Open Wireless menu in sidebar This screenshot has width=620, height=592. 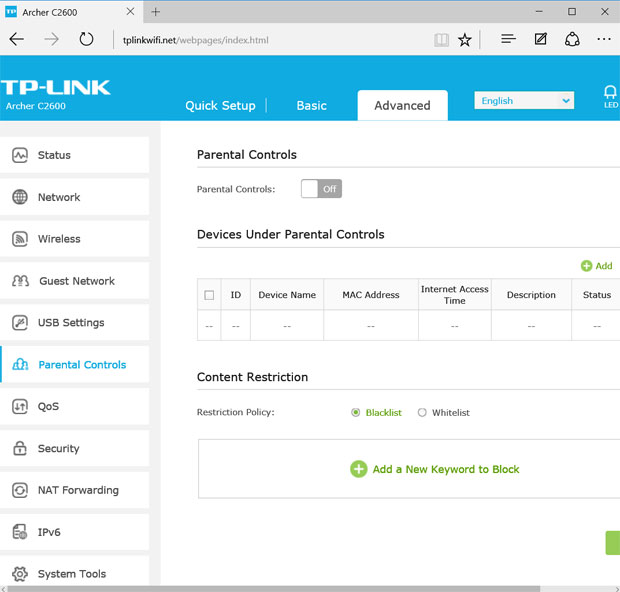(x=74, y=239)
